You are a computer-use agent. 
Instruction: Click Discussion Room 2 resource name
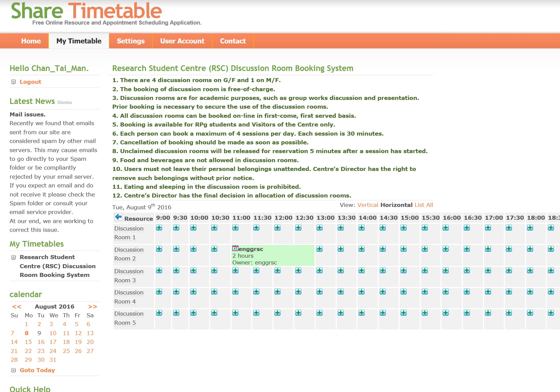click(x=129, y=254)
